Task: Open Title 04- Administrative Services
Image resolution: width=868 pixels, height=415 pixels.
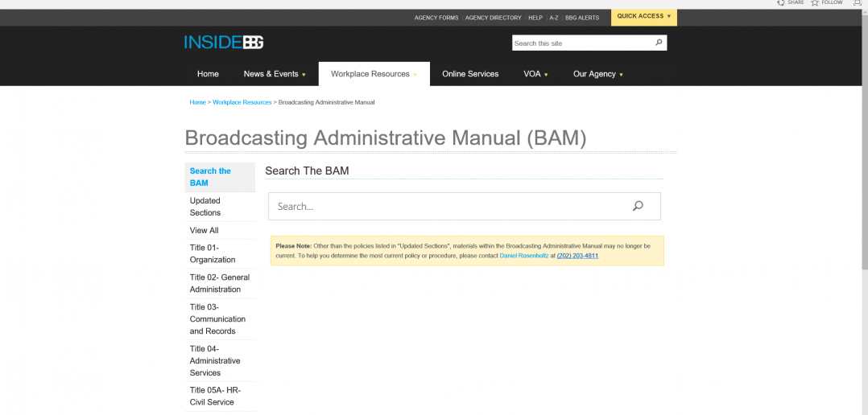Action: (220, 361)
